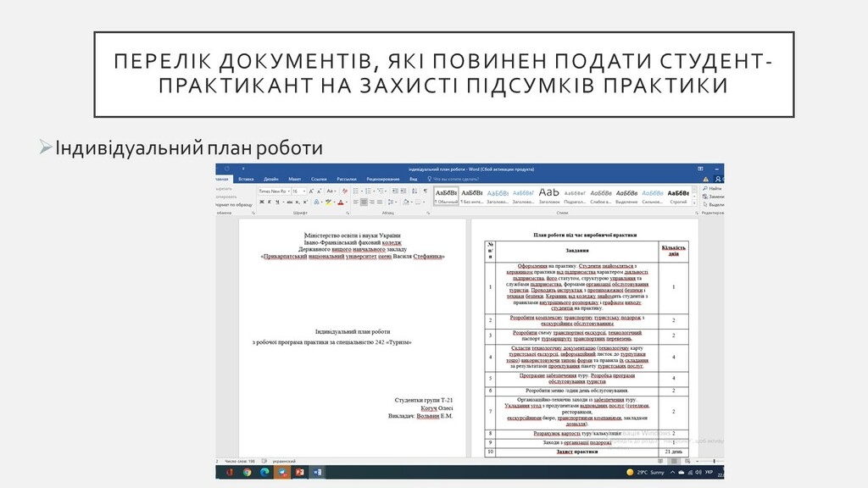868x488 pixels.
Task: Switch to the Рецензирование tab
Action: tap(383, 180)
